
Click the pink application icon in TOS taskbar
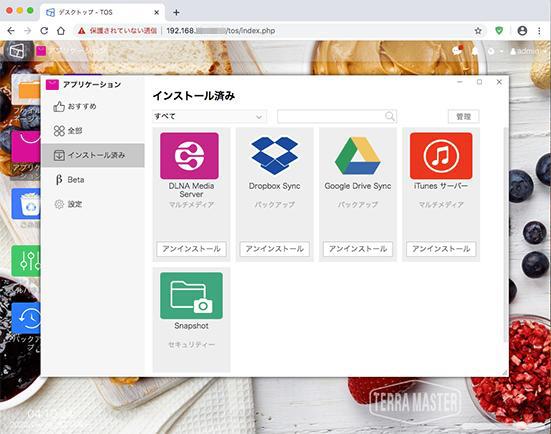(x=41, y=51)
